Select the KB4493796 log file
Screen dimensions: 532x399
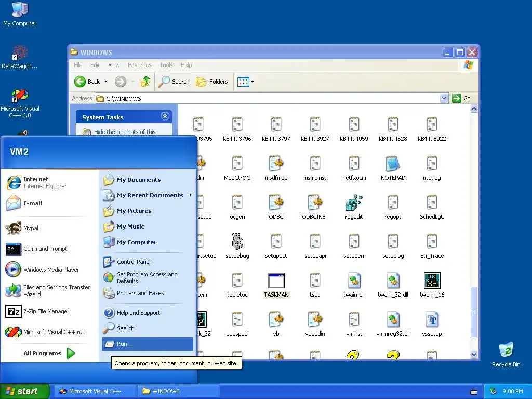tap(237, 125)
